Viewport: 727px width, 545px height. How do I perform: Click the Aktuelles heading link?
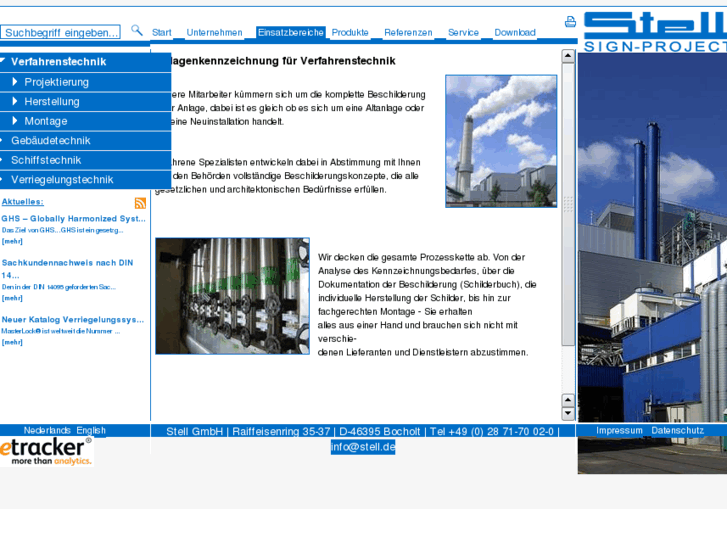[23, 202]
